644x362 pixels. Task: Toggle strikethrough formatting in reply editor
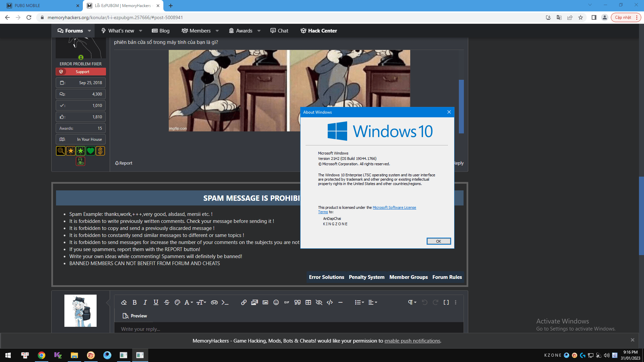tap(167, 302)
